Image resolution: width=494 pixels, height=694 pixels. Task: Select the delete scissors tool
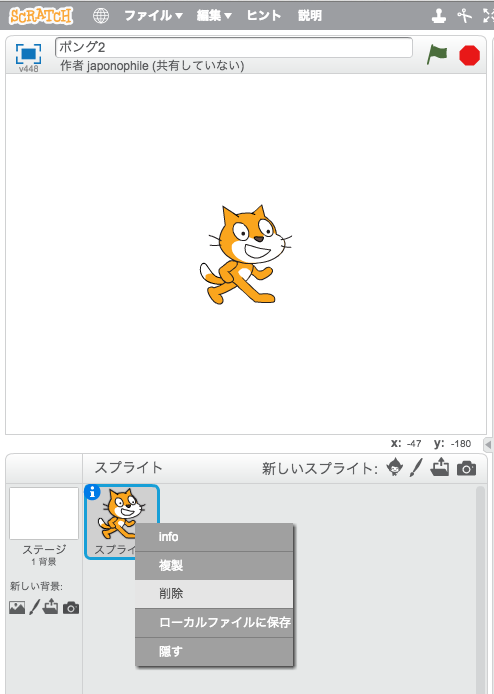pyautogui.click(x=464, y=16)
